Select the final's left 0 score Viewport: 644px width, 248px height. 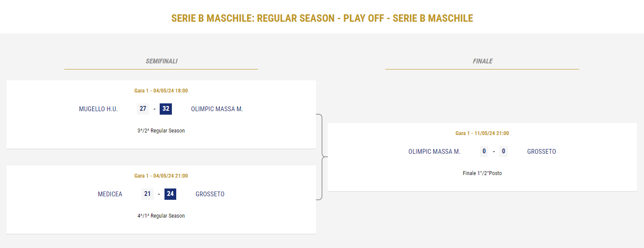pos(484,151)
